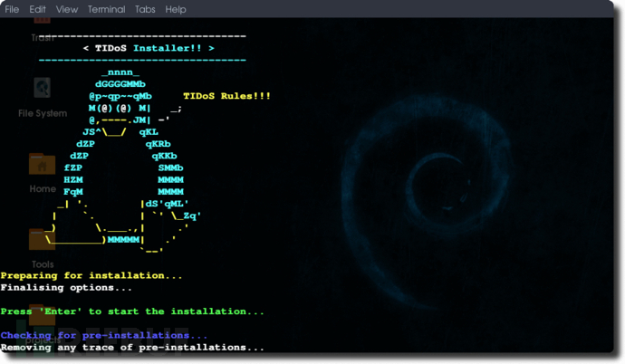The height and width of the screenshot is (364, 625).
Task: Click the 'FqM' ASCII art text
Action: [73, 192]
